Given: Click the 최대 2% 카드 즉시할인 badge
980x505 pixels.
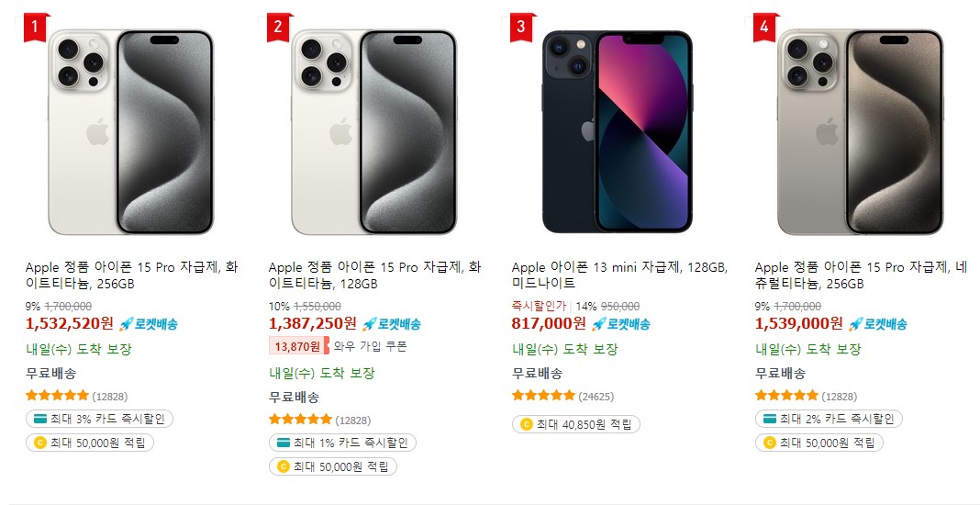Looking at the screenshot, I should (829, 419).
